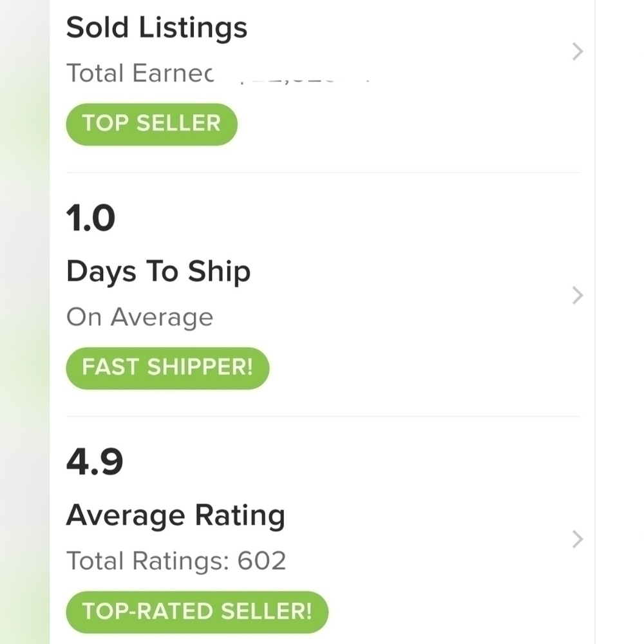Click the 1.0 days value
The width and height of the screenshot is (644, 644).
coord(90,218)
